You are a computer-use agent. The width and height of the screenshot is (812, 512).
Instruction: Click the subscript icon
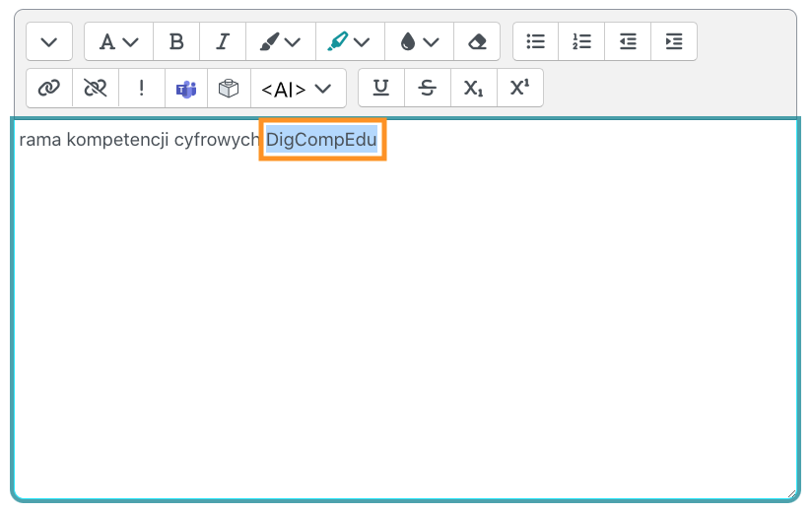[473, 89]
